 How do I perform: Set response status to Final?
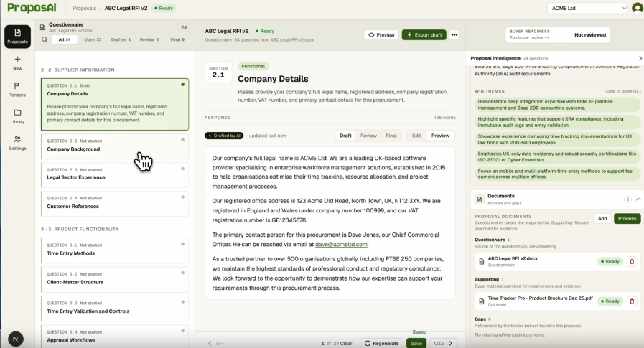(x=391, y=136)
